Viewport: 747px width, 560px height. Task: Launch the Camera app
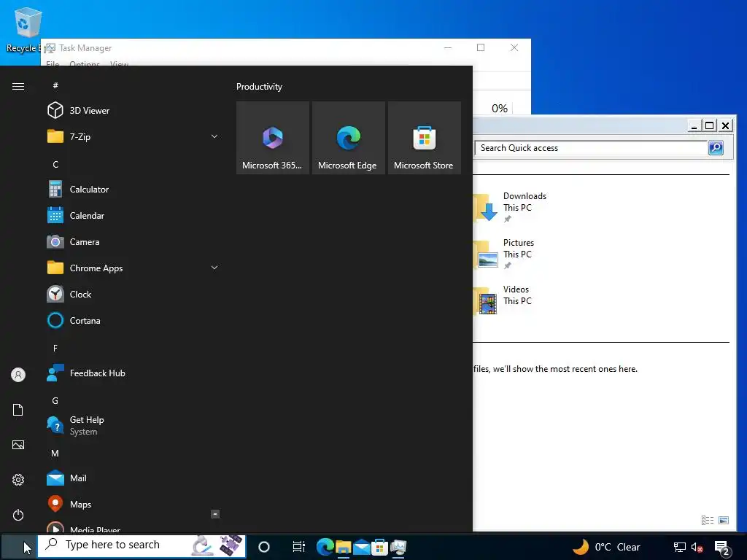point(132,242)
